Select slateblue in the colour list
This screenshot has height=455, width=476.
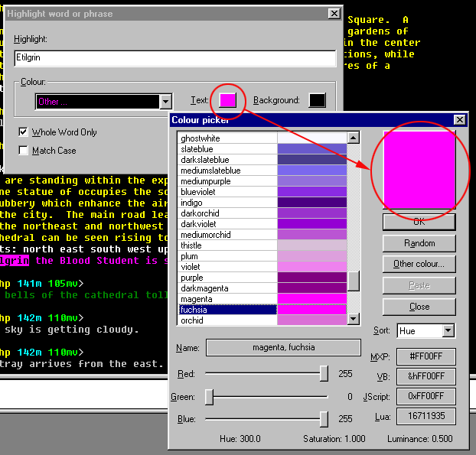coord(227,149)
